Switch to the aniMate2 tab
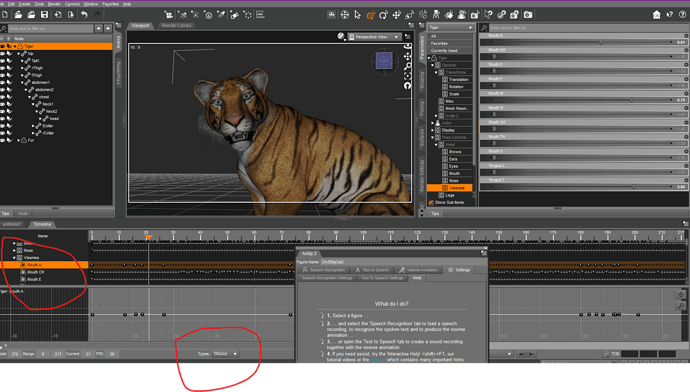 click(12, 224)
